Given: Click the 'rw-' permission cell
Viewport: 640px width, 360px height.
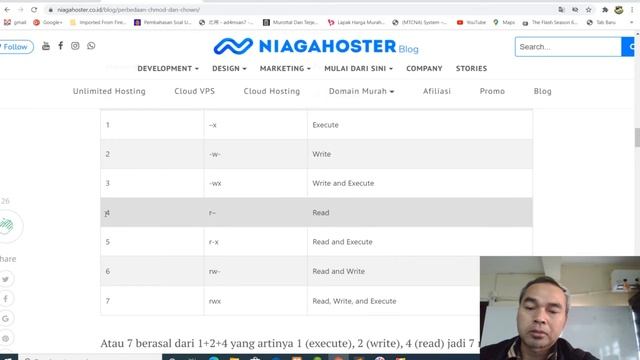Looking at the screenshot, I should [256, 271].
